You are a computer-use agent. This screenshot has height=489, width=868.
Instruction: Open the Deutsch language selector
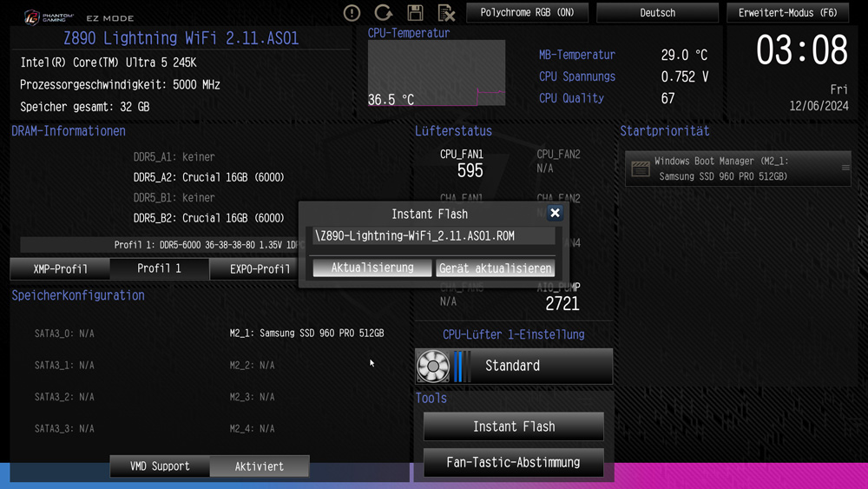tap(657, 13)
